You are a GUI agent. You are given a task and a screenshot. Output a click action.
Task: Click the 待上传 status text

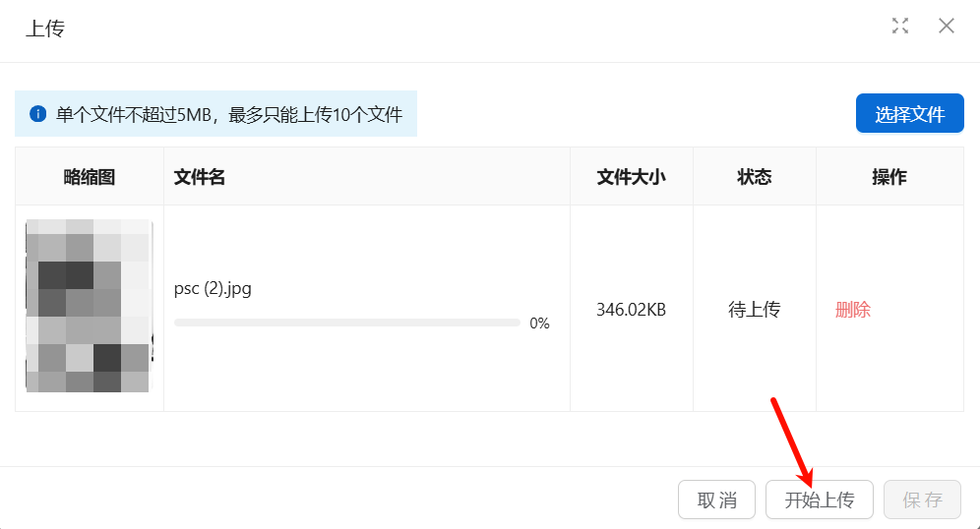(755, 310)
